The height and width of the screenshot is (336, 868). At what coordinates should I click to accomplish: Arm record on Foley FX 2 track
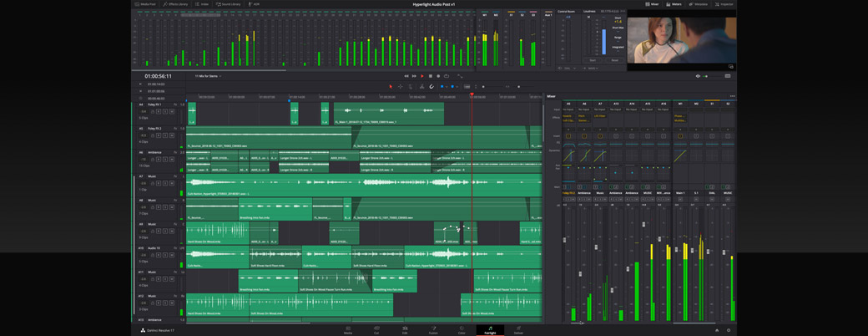[159, 135]
